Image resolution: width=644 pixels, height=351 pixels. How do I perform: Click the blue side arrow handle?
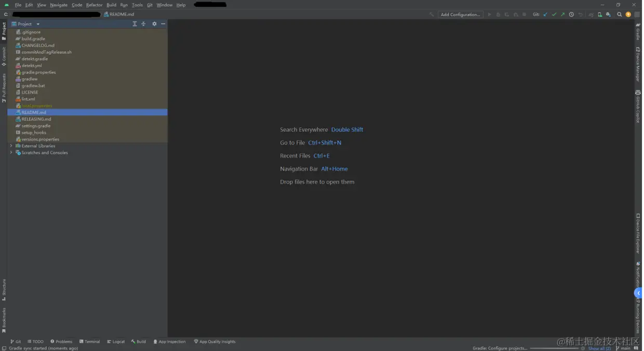638,293
